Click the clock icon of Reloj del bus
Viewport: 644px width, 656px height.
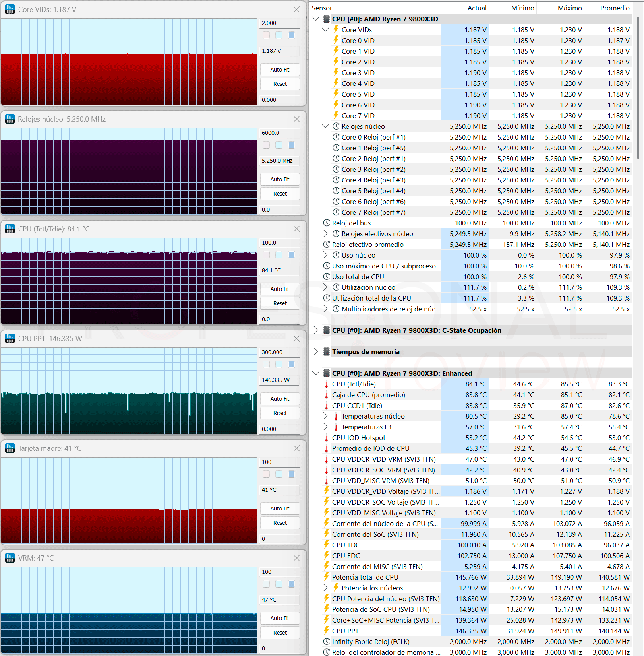click(327, 223)
